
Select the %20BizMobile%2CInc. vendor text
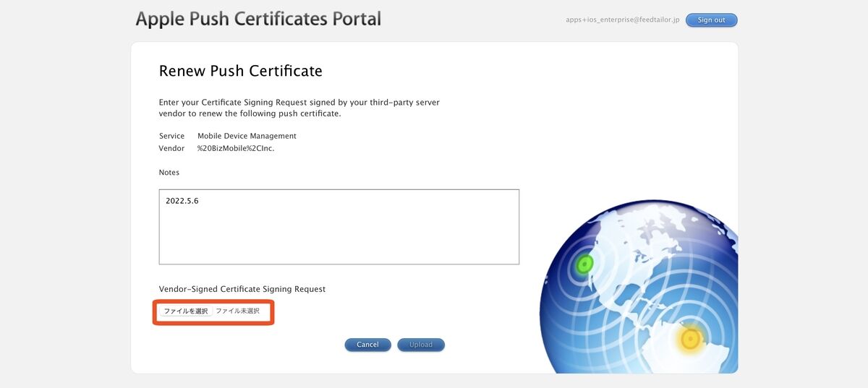click(x=236, y=148)
